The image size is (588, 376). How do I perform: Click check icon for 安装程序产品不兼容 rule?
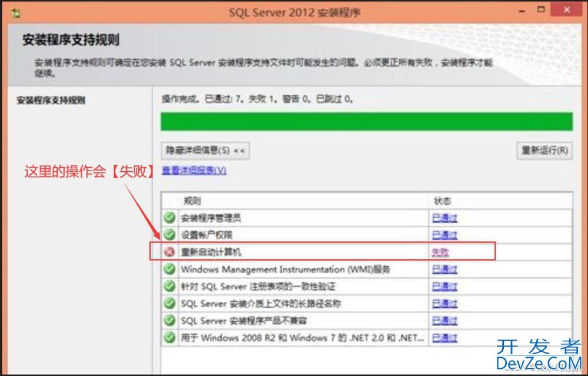(170, 321)
